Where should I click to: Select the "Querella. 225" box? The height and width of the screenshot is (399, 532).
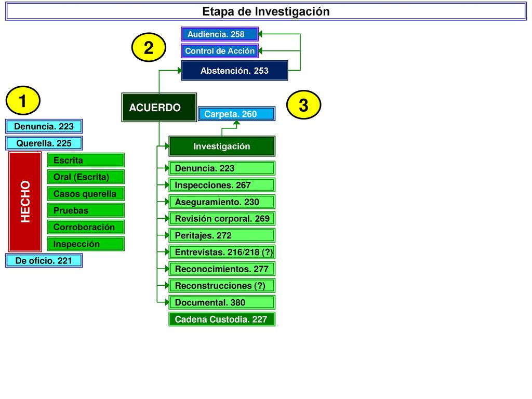pyautogui.click(x=44, y=143)
